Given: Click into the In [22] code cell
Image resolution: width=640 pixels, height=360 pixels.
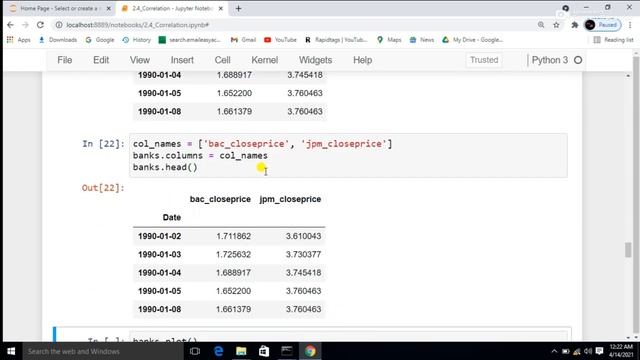Looking at the screenshot, I should [x=348, y=156].
